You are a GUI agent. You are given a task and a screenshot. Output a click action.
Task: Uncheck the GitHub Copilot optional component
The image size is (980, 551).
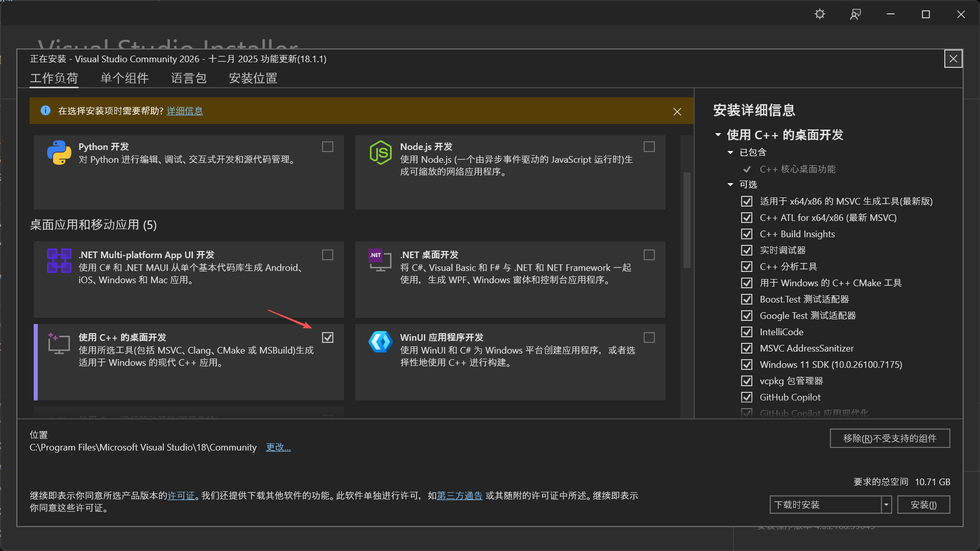pos(747,397)
